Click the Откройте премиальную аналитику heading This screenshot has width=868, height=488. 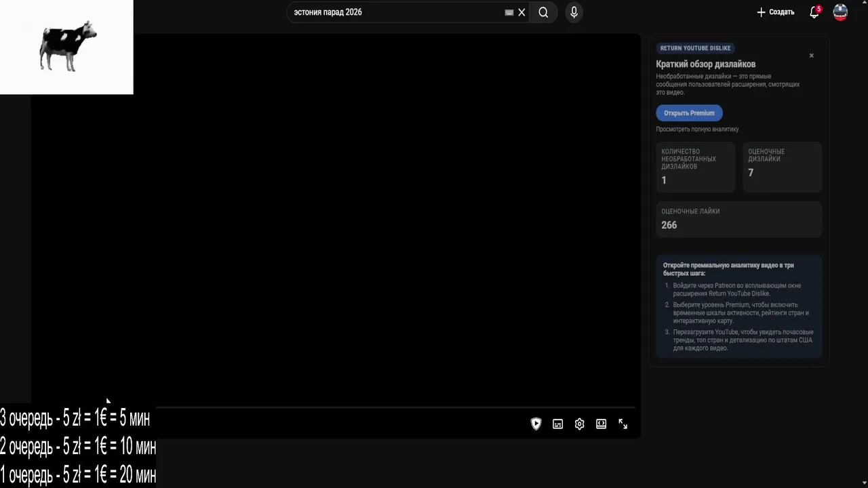(x=728, y=269)
